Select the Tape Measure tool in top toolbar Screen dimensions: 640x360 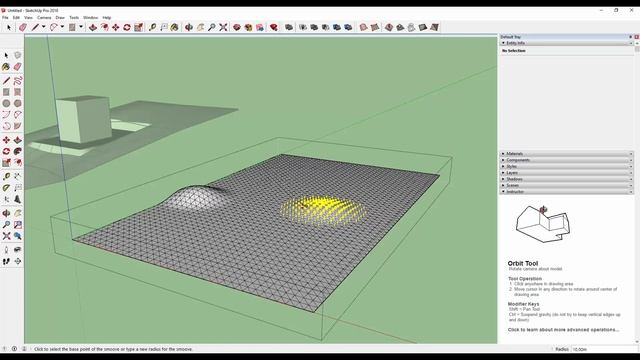[x=152, y=27]
